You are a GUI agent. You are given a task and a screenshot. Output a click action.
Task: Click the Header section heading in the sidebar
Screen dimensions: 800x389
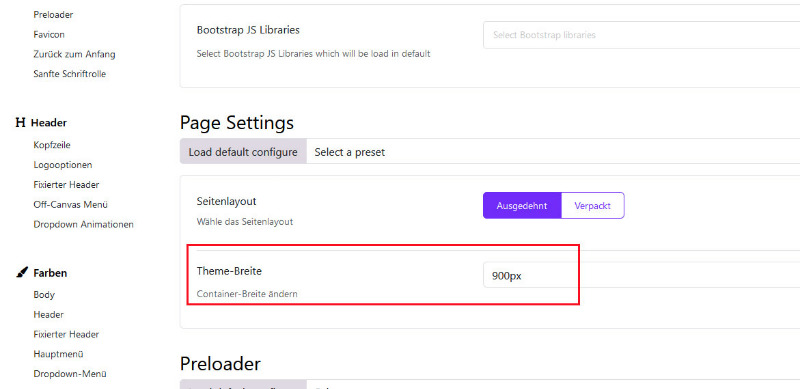tap(48, 123)
